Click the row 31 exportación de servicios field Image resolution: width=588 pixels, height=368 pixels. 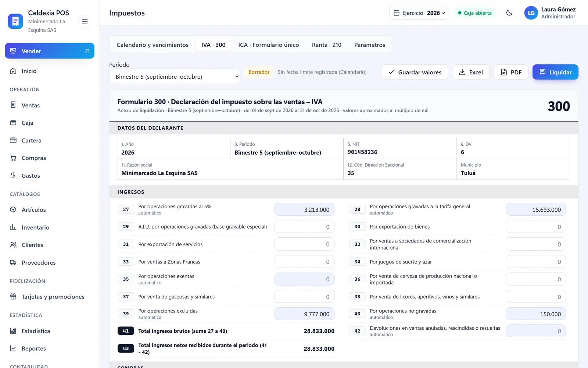[304, 244]
